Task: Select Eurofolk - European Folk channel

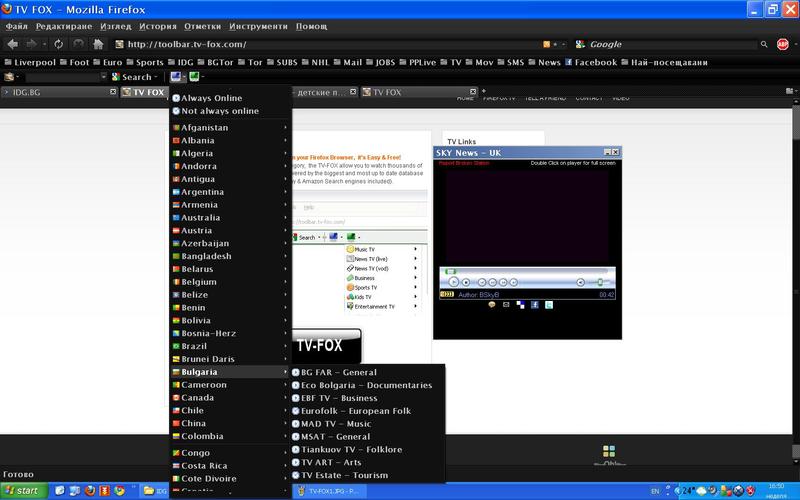Action: click(367, 411)
